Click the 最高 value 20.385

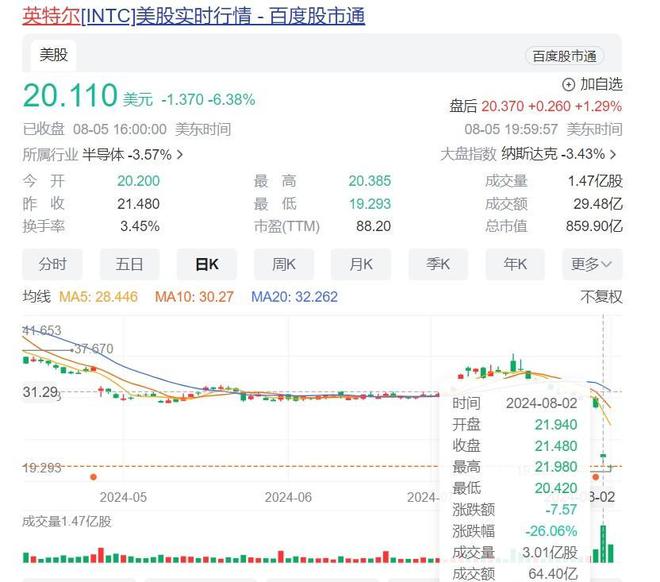pyautogui.click(x=370, y=181)
